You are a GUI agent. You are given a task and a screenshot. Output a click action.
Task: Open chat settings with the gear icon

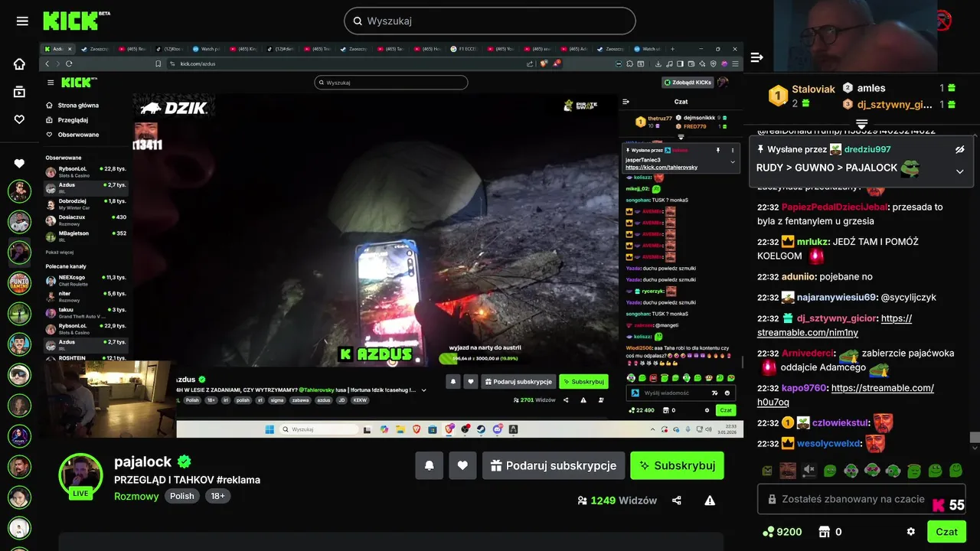click(x=910, y=531)
